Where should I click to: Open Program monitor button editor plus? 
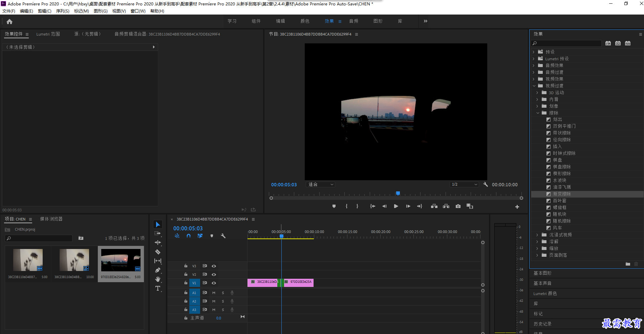tap(517, 207)
